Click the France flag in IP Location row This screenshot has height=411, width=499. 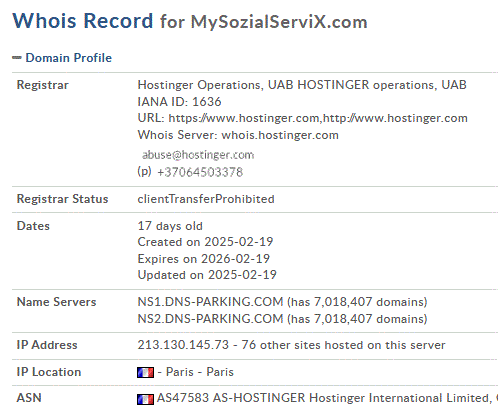pyautogui.click(x=145, y=372)
